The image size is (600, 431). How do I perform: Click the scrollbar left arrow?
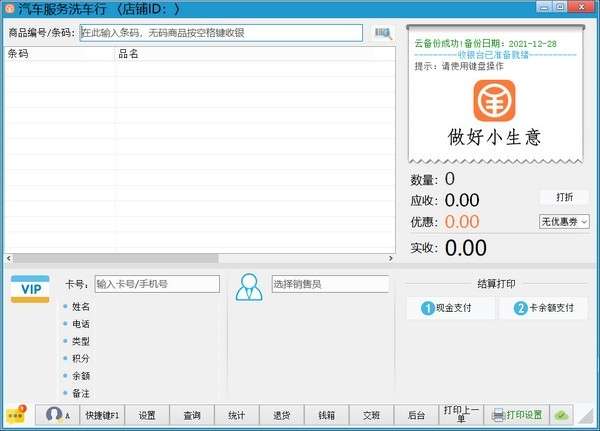point(9,259)
